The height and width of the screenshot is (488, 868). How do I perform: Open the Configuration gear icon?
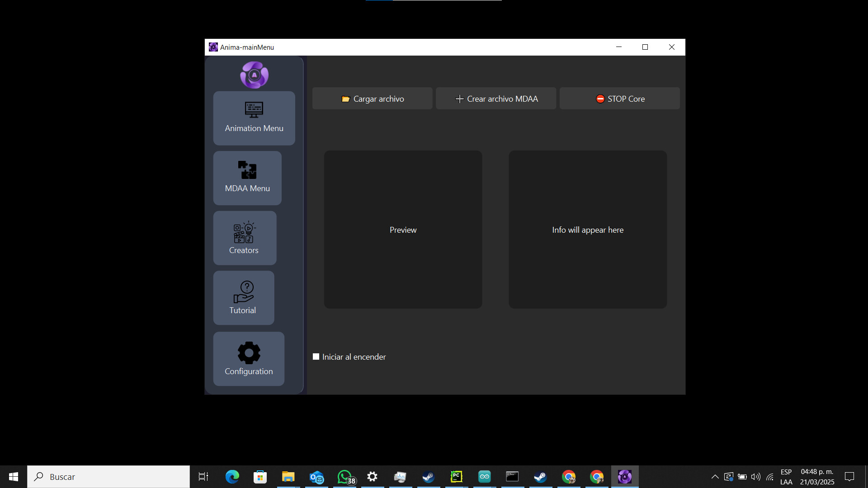click(x=248, y=353)
